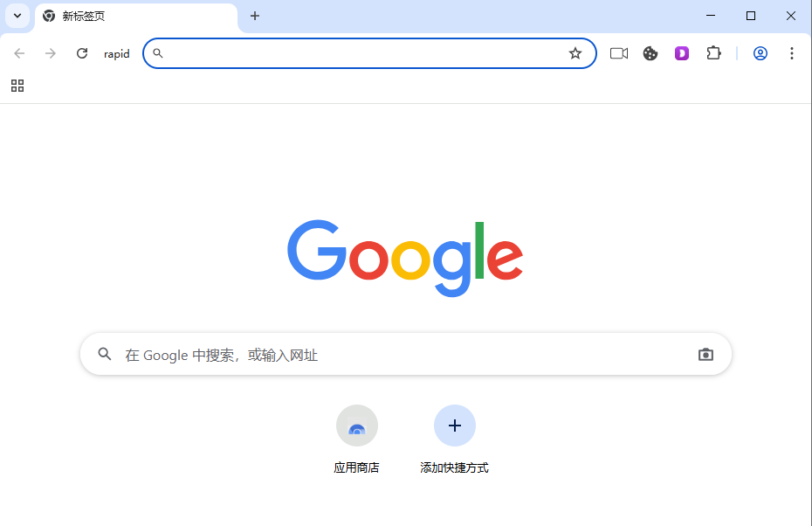Open the Extensions puzzle piece menu
812x526 pixels.
713,53
